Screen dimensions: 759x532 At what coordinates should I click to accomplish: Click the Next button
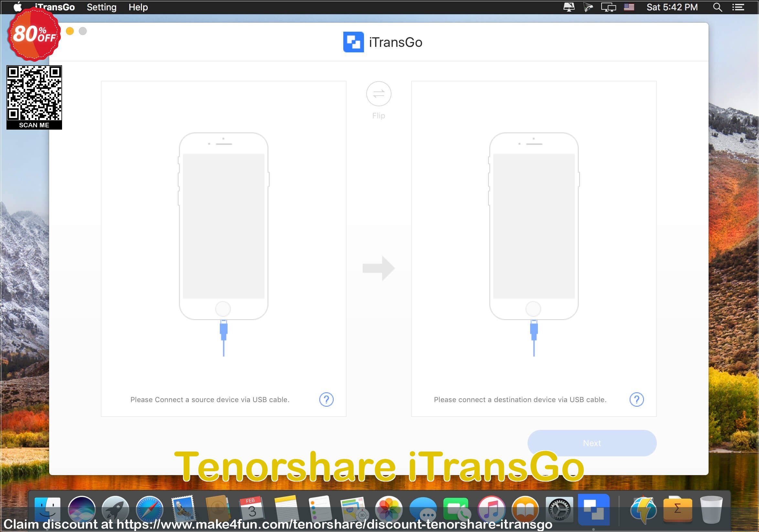(592, 443)
